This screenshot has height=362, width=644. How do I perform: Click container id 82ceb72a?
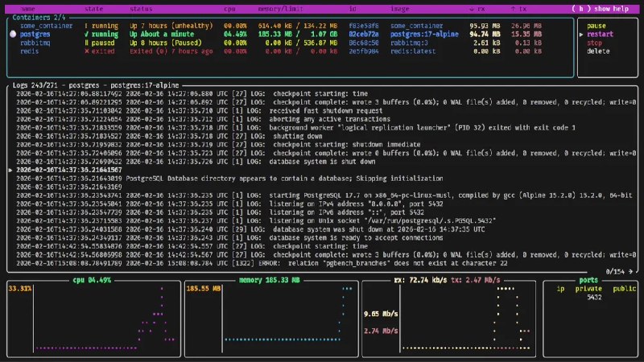point(364,34)
